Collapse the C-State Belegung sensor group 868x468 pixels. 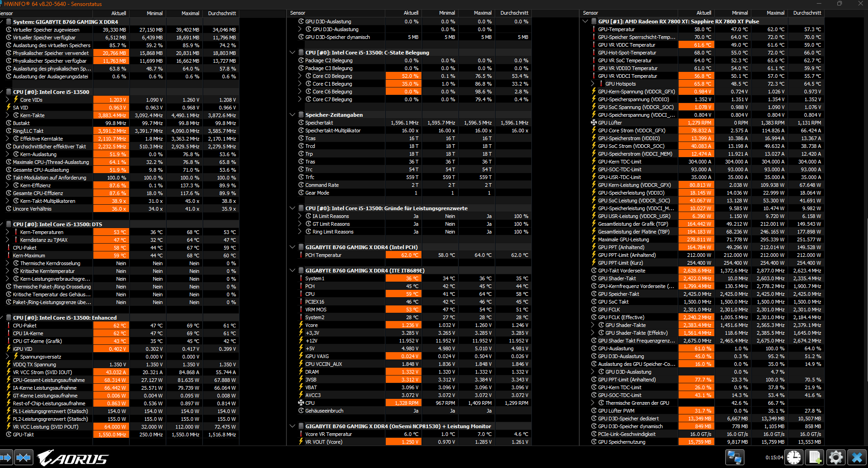coord(292,53)
